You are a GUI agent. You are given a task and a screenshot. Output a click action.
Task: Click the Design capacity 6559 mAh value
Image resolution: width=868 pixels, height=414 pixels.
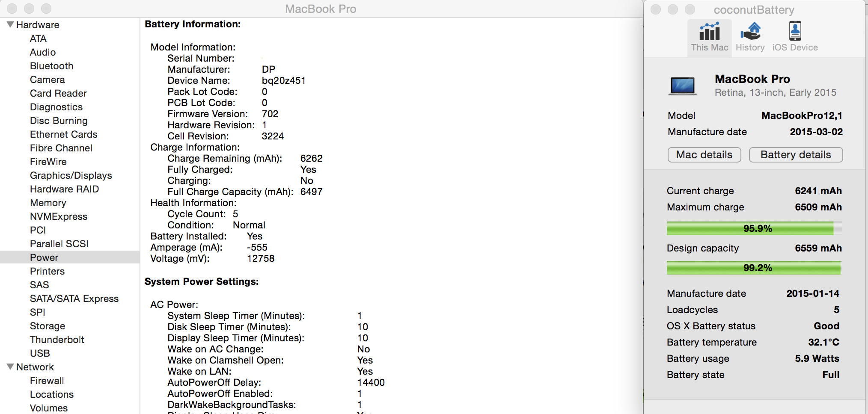coord(818,248)
